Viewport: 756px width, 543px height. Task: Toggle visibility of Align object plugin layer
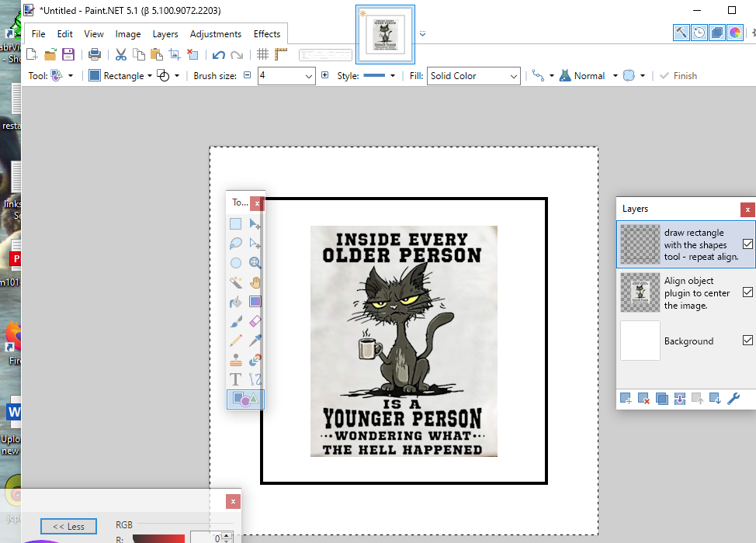747,292
